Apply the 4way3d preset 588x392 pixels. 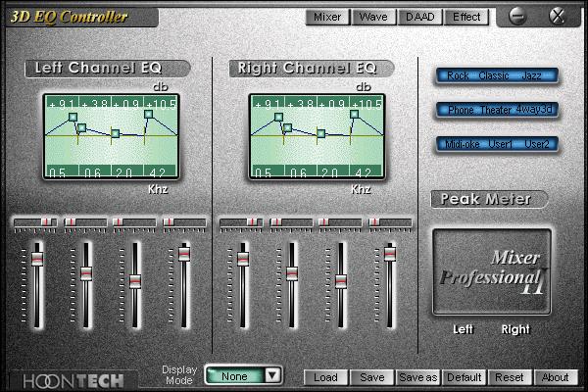(534, 109)
